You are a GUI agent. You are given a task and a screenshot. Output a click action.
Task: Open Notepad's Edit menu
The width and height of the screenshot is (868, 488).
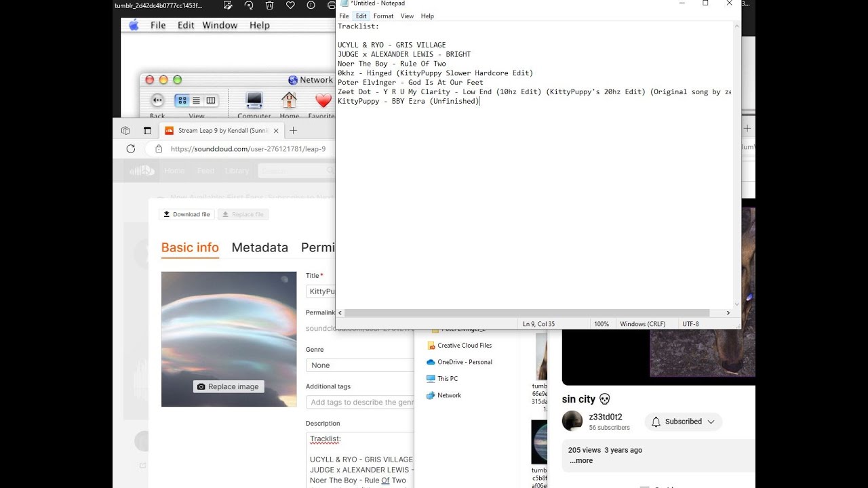[361, 16]
